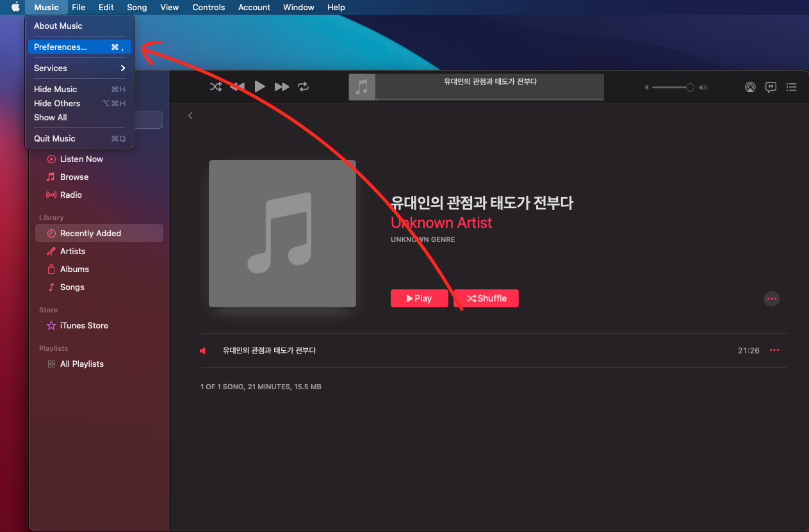This screenshot has height=532, width=809.
Task: Click the Unknown Artist link
Action: [x=441, y=223]
